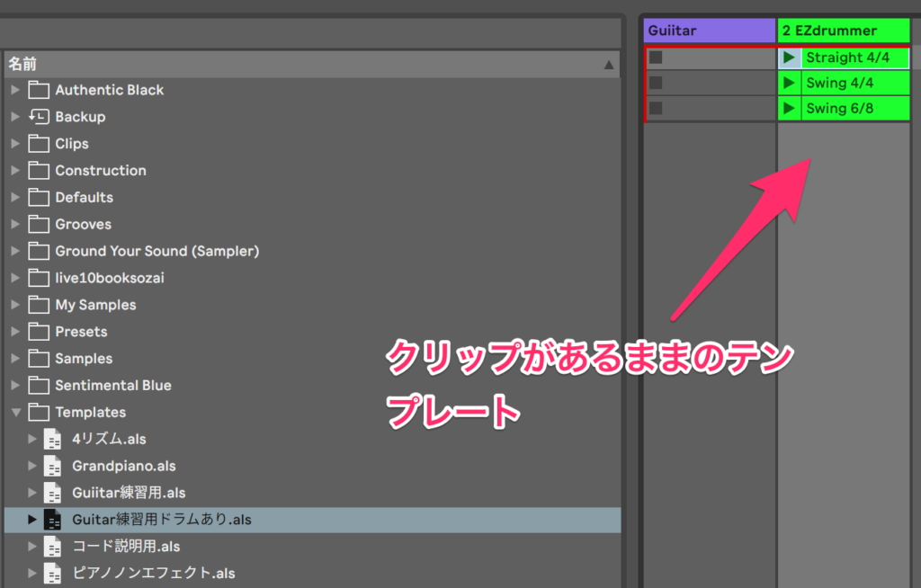Click the 4リズム.als file icon
921x588 pixels.
[54, 439]
